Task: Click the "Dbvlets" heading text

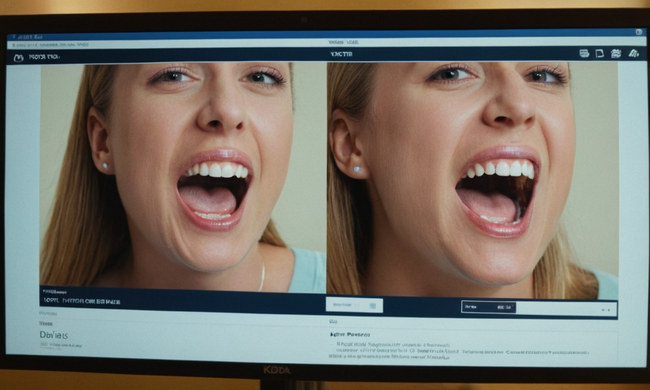Action: [x=54, y=335]
